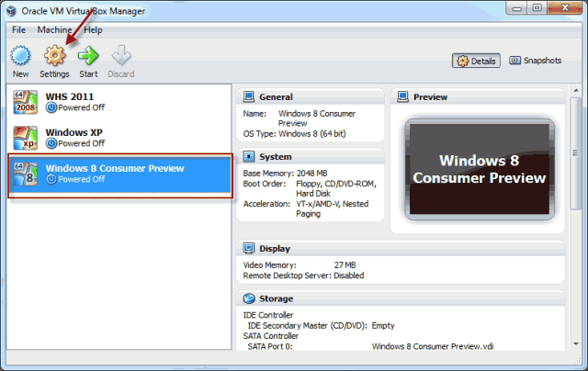The image size is (588, 371).
Task: Click the 'SATA Port 0:' label
Action: tap(270, 346)
